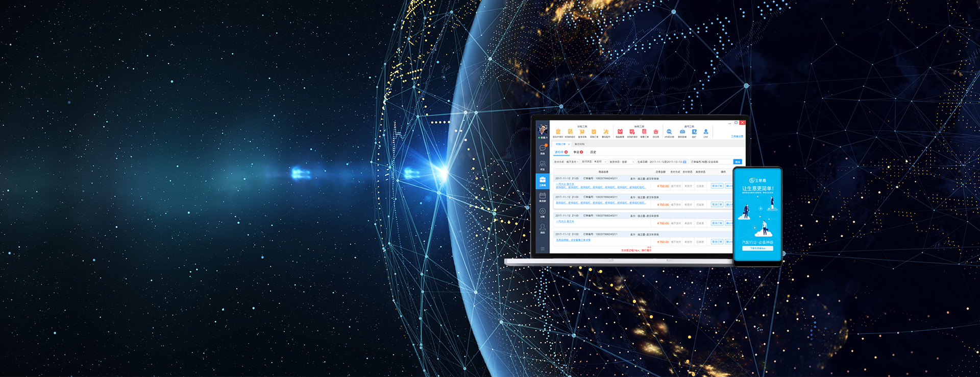Open the orange shopping cart tool icon

pos(582,132)
